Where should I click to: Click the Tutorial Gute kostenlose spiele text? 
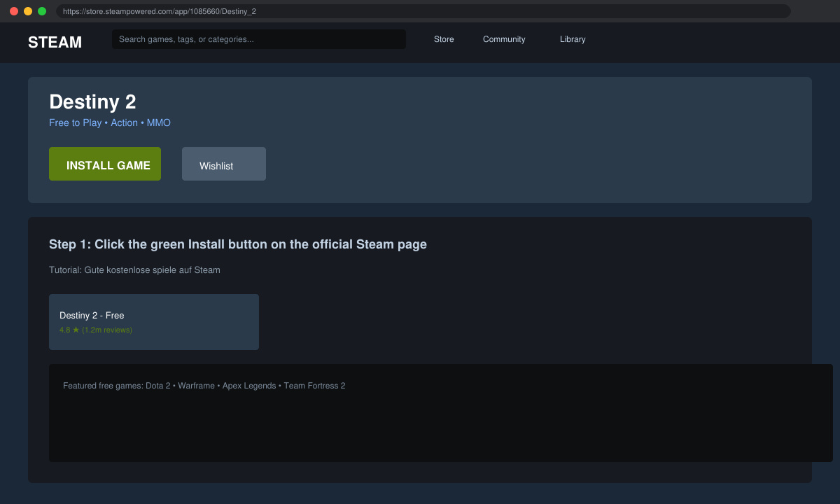point(134,270)
